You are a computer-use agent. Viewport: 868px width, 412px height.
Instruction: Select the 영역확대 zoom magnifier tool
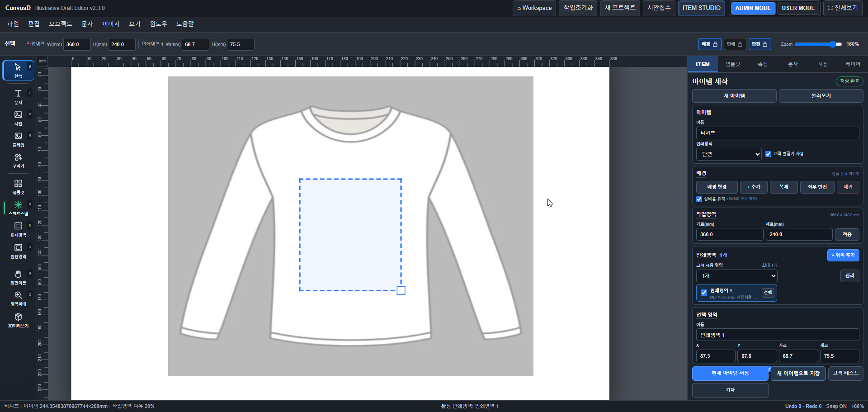[x=18, y=298]
